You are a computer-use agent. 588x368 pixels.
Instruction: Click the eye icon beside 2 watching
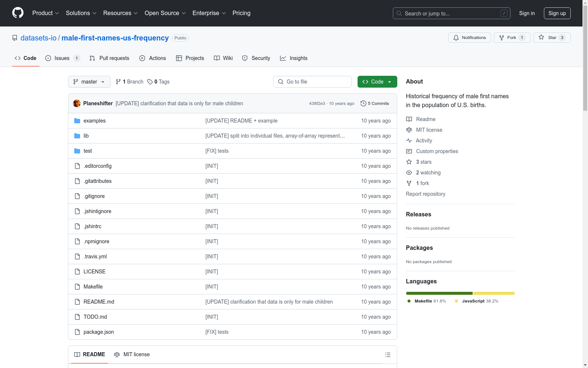point(409,173)
